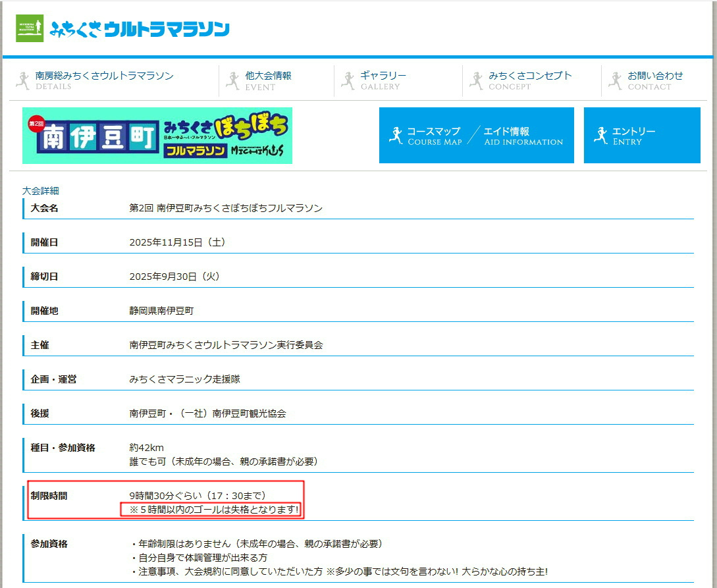The image size is (717, 588).
Task: Click runner icon beside 南房総みちくさウルトラマラソン
Action: tap(23, 81)
